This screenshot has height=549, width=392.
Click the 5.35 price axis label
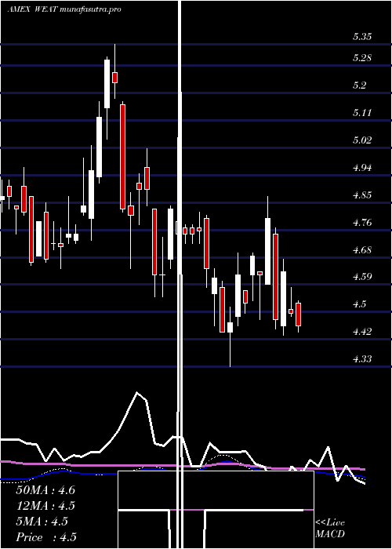point(362,37)
